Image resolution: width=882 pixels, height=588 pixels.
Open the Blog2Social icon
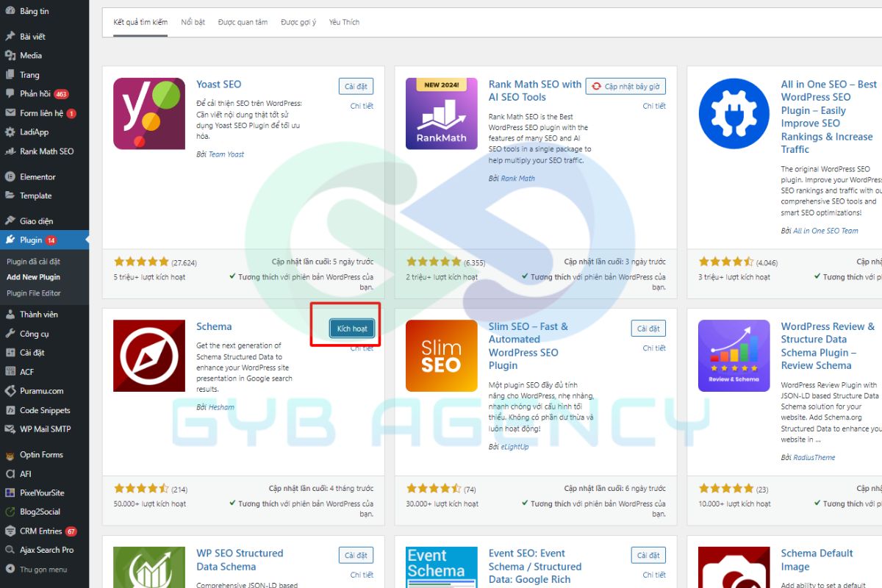click(10, 512)
